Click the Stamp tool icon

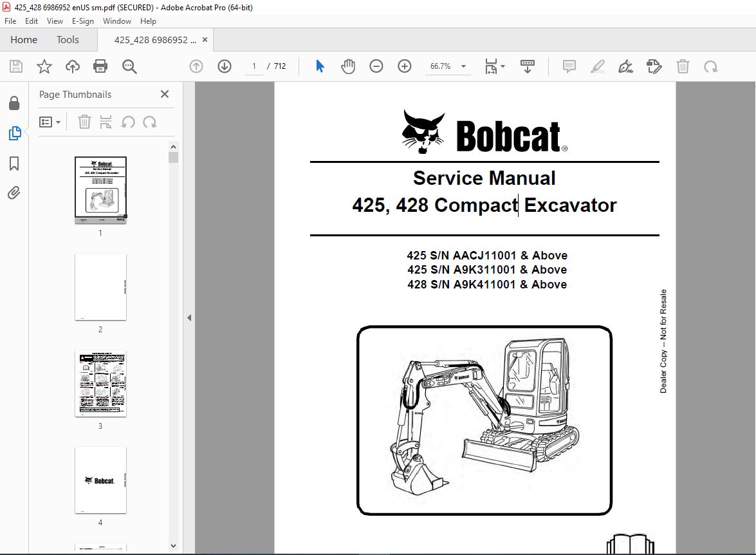(654, 66)
